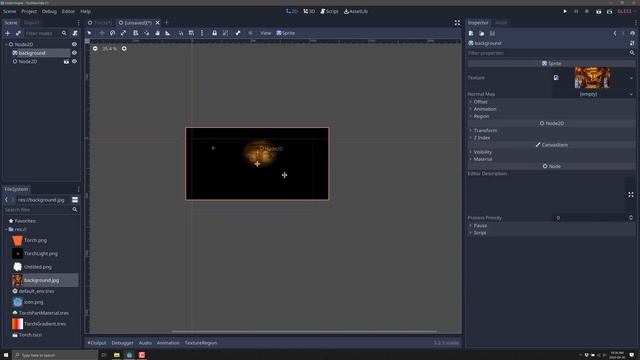This screenshot has width=640, height=360.
Task: Open the Inspector object history
Action: [632, 33]
